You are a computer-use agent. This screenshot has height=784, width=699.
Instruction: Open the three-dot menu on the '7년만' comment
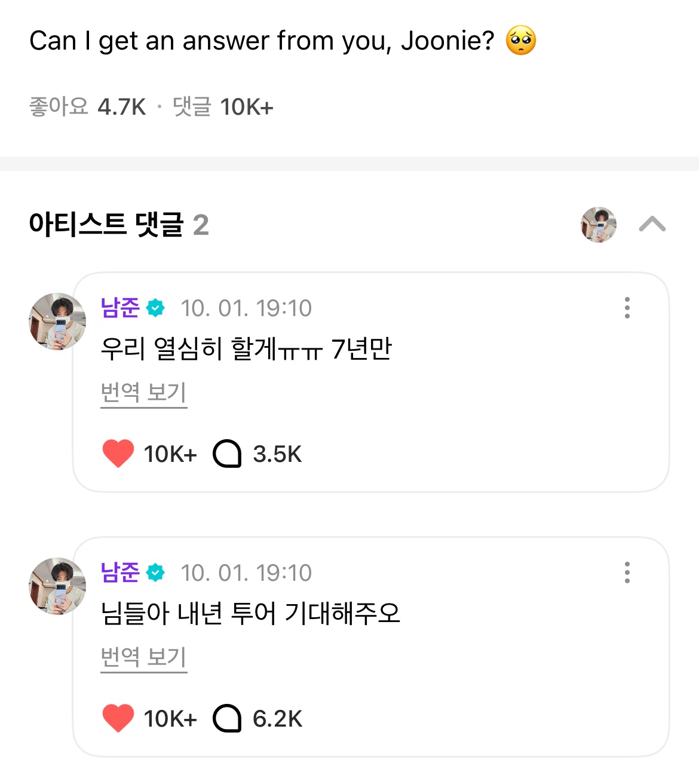[627, 308]
